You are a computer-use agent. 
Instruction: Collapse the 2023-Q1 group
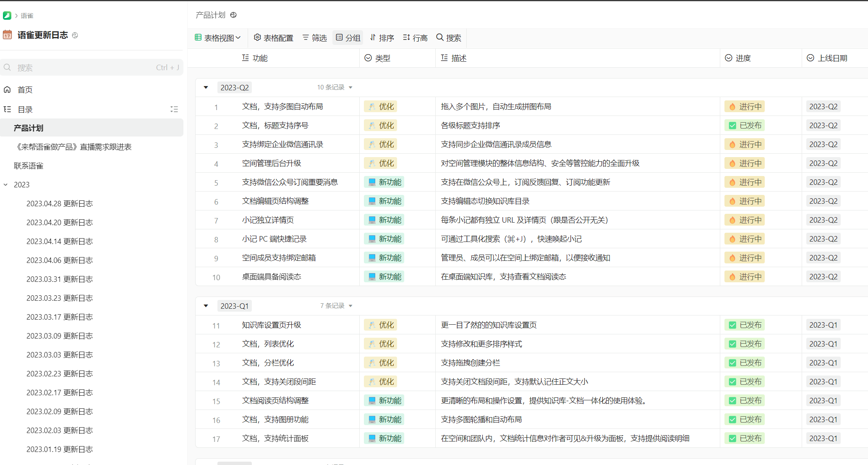point(206,306)
